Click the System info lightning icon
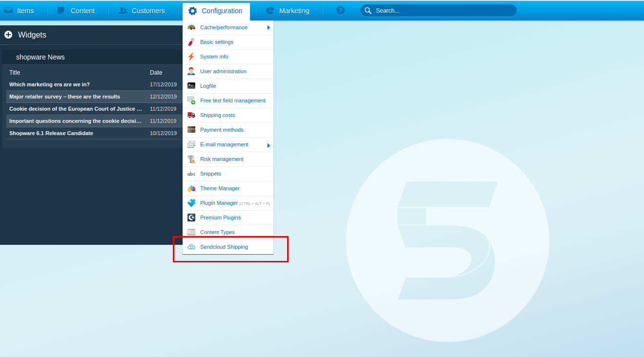The image size is (644, 357). pyautogui.click(x=191, y=57)
